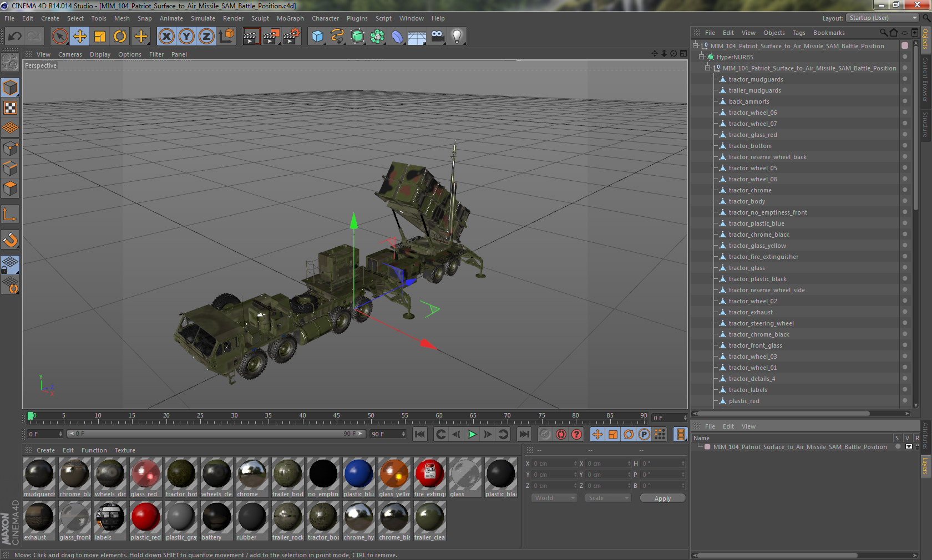The width and height of the screenshot is (932, 560).
Task: Collapse the HyperNURBS tree node
Action: tap(702, 57)
